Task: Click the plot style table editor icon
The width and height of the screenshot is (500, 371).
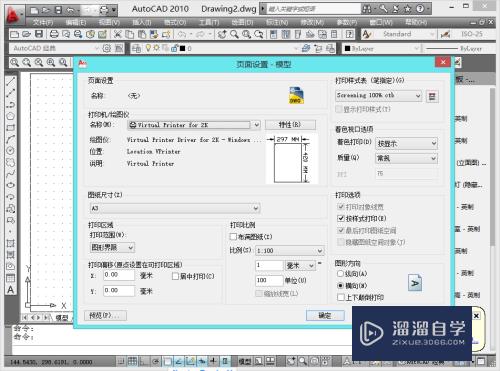Action: tap(432, 96)
